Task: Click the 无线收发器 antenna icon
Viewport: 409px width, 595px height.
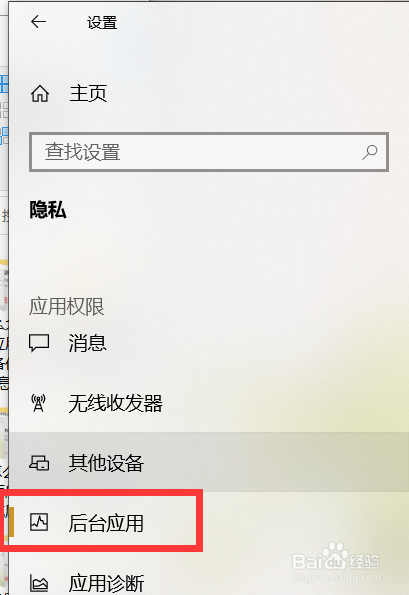Action: (38, 403)
